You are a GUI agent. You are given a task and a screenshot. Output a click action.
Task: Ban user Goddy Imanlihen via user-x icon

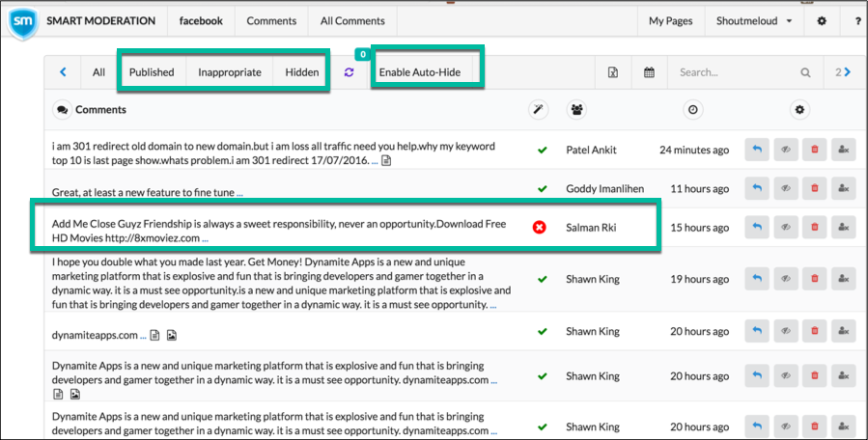pos(843,188)
